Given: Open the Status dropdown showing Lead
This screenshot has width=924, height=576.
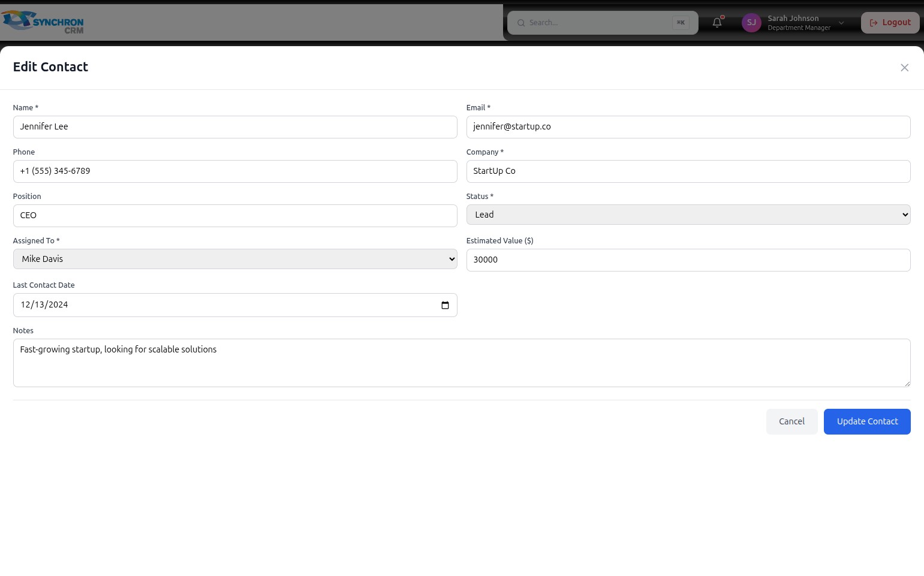Looking at the screenshot, I should [688, 215].
